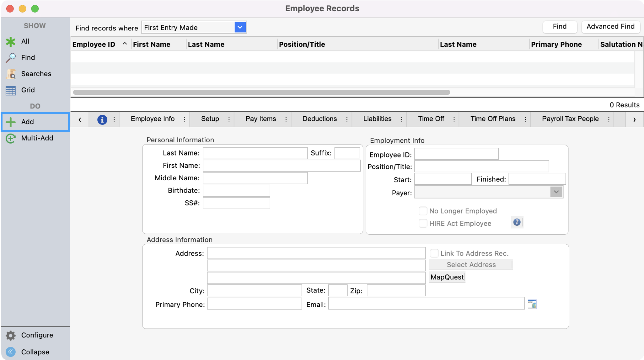This screenshot has width=644, height=360.
Task: Switch to the Pay Items tab
Action: point(260,119)
